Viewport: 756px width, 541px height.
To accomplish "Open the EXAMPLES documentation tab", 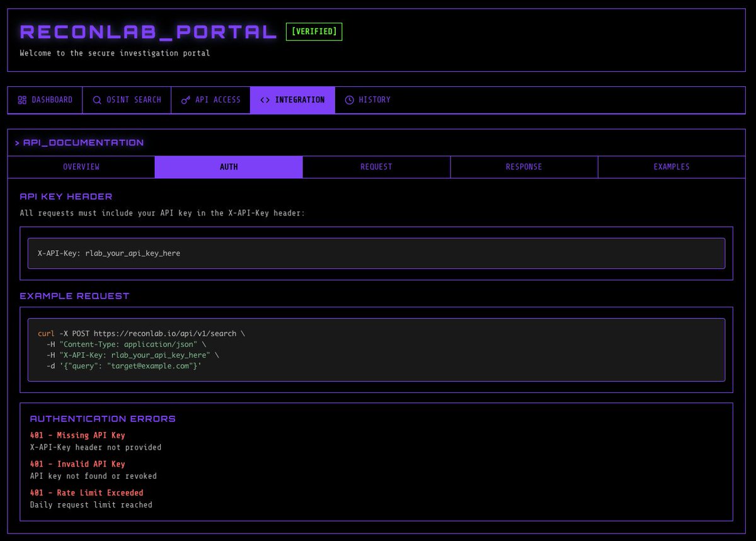I will [x=672, y=167].
